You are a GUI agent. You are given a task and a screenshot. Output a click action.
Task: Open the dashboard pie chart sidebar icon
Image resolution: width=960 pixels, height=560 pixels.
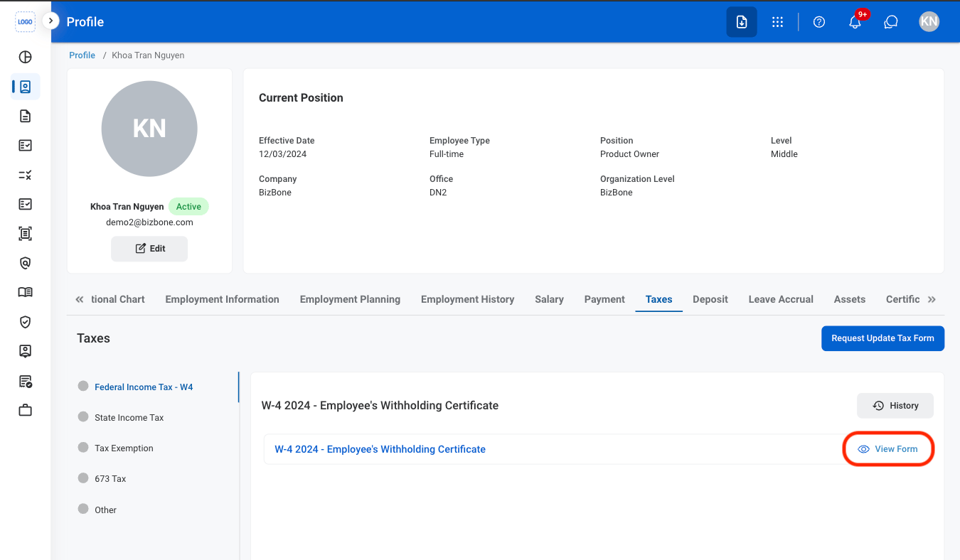coord(26,58)
